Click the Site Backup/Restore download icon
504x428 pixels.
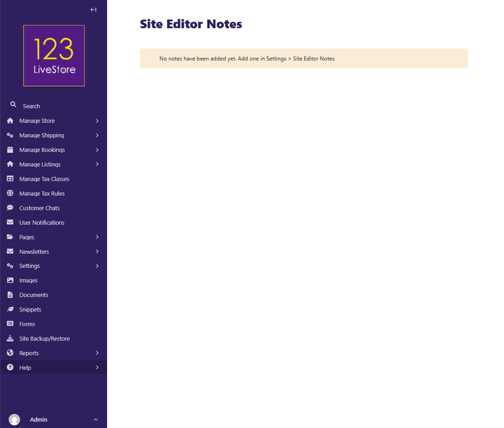[10, 338]
